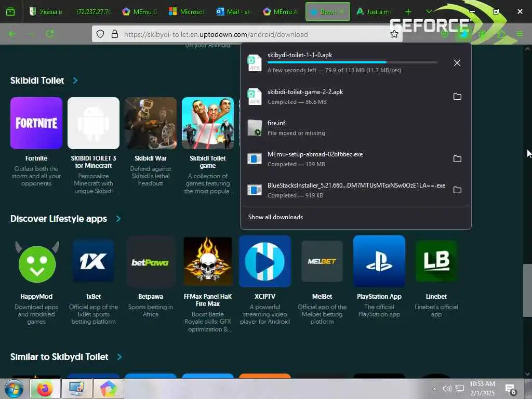
Task: Open the MelBet app icon
Action: [322, 261]
